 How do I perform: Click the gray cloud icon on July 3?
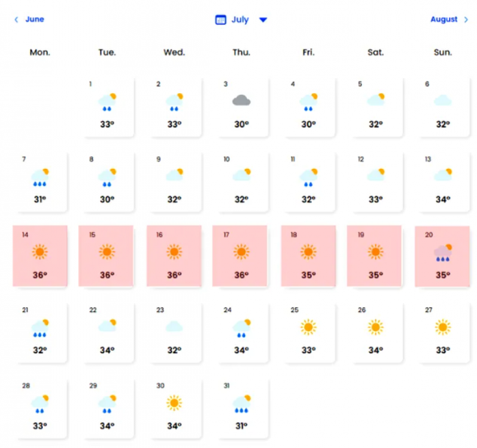tap(241, 100)
